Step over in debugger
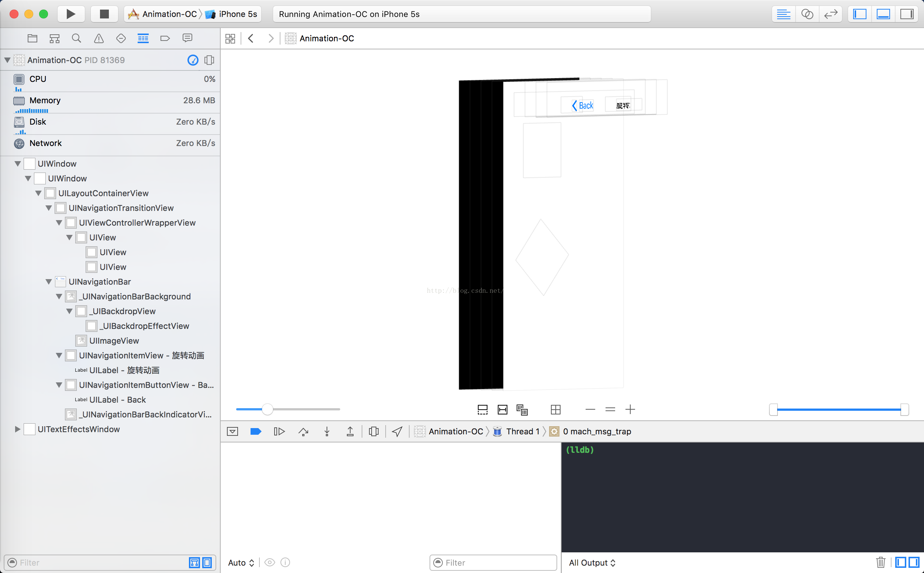The image size is (924, 573). (303, 431)
